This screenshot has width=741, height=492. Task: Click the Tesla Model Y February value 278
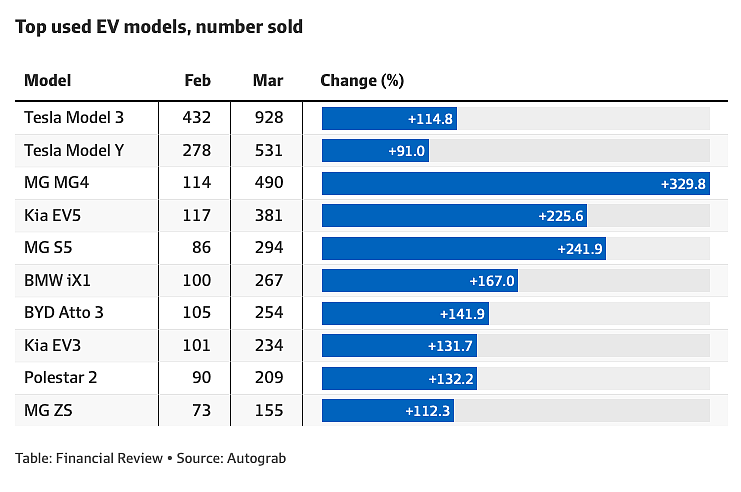tap(197, 150)
